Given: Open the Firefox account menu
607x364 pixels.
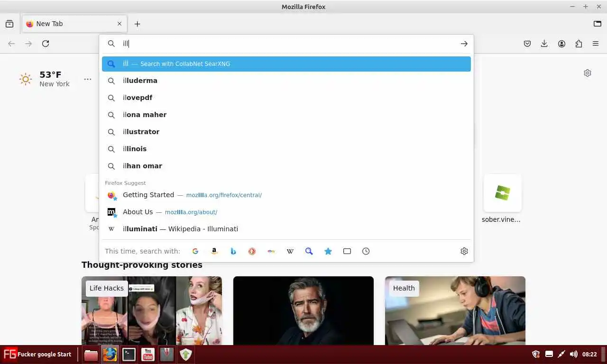Looking at the screenshot, I should pyautogui.click(x=561, y=44).
